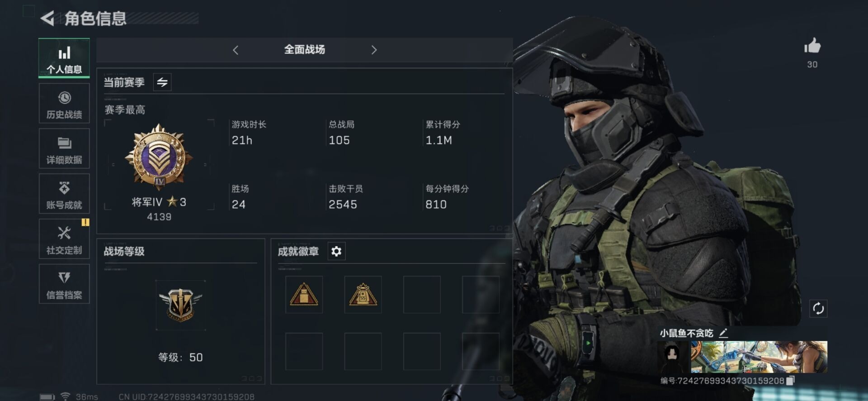This screenshot has height=401, width=868.
Task: Open the 信誉档案 tab
Action: click(x=64, y=284)
